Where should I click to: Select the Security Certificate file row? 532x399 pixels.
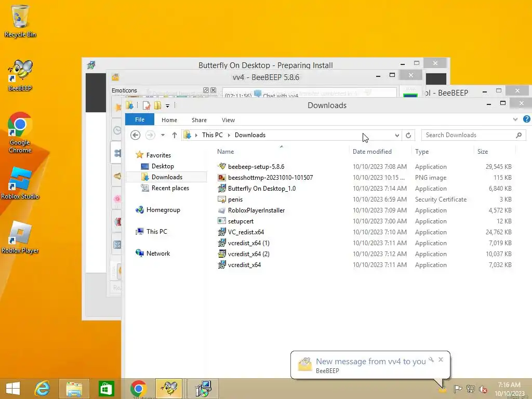tap(364, 199)
